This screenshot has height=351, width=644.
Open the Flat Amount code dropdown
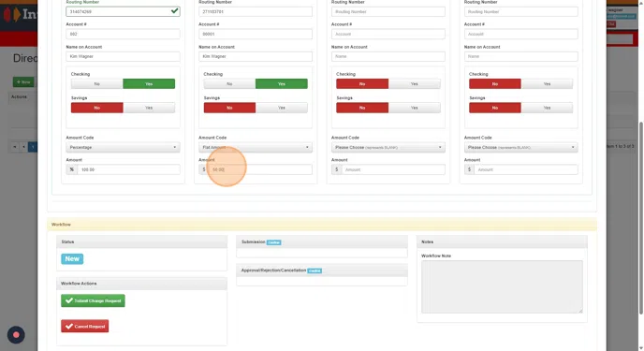pyautogui.click(x=256, y=147)
